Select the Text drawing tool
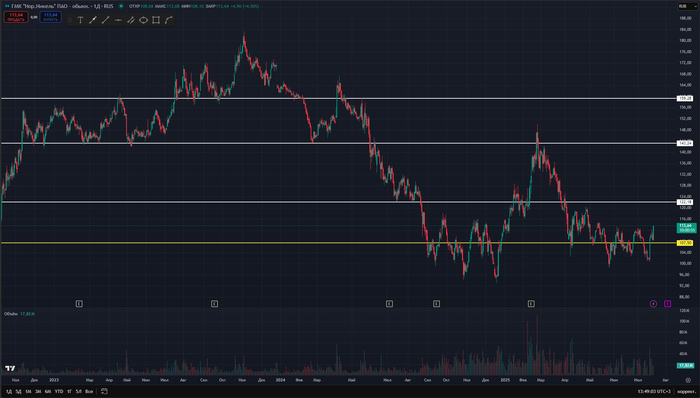Image resolution: width=700 pixels, height=398 pixels. (80, 20)
